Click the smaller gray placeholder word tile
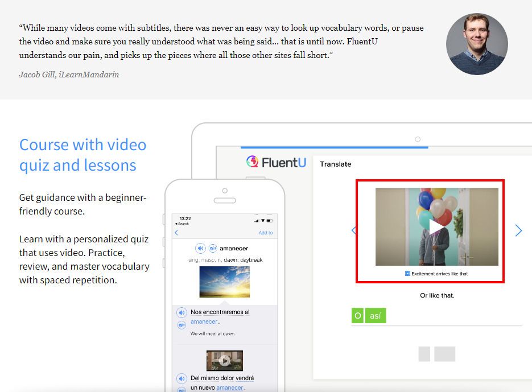The height and width of the screenshot is (392, 532). pos(424,354)
